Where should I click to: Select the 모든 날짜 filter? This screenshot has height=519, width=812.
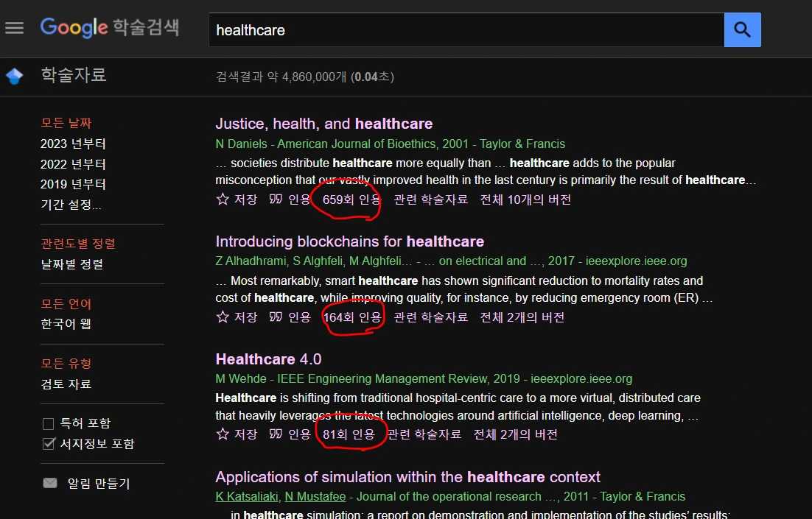tap(66, 123)
